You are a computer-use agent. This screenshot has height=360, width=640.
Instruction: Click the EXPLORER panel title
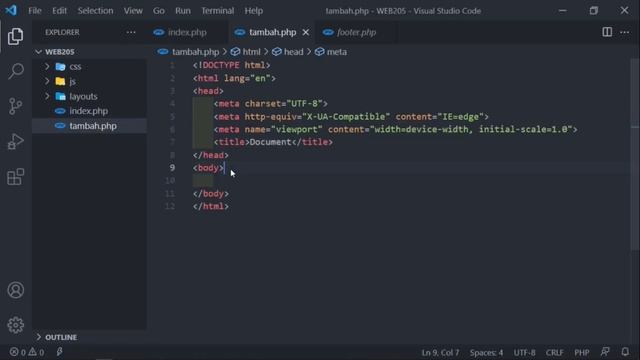click(62, 32)
